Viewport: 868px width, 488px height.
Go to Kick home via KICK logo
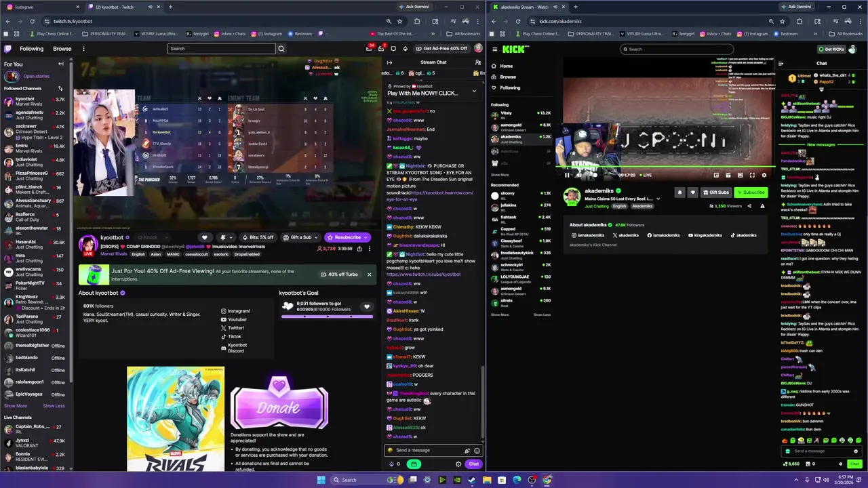tap(515, 49)
